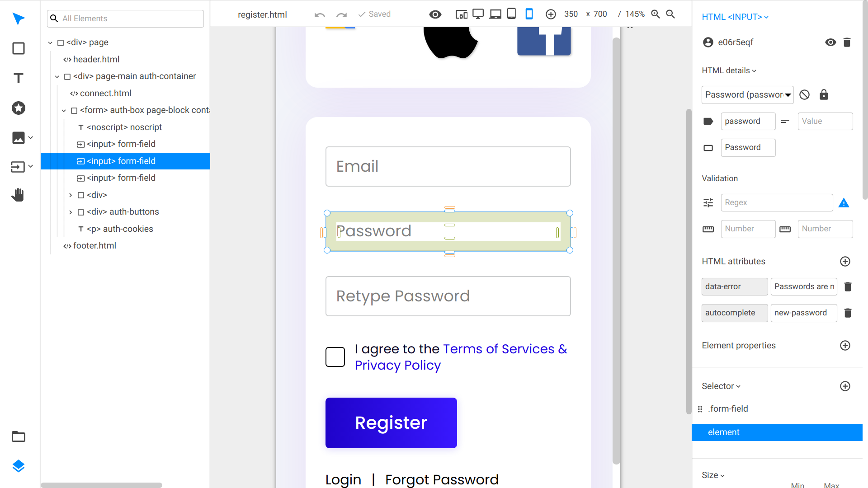Select the Text tool in left sidebar
Image resolution: width=868 pixels, height=488 pixels.
click(x=18, y=78)
